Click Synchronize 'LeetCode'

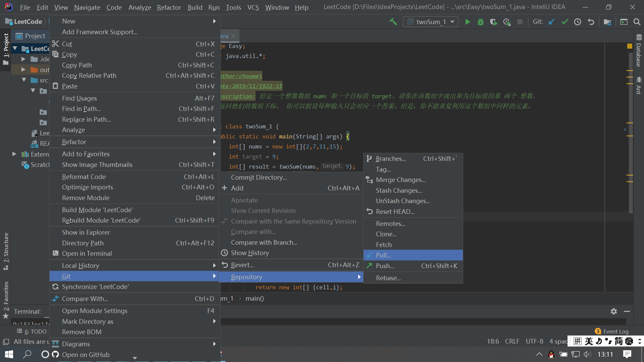pos(135,287)
